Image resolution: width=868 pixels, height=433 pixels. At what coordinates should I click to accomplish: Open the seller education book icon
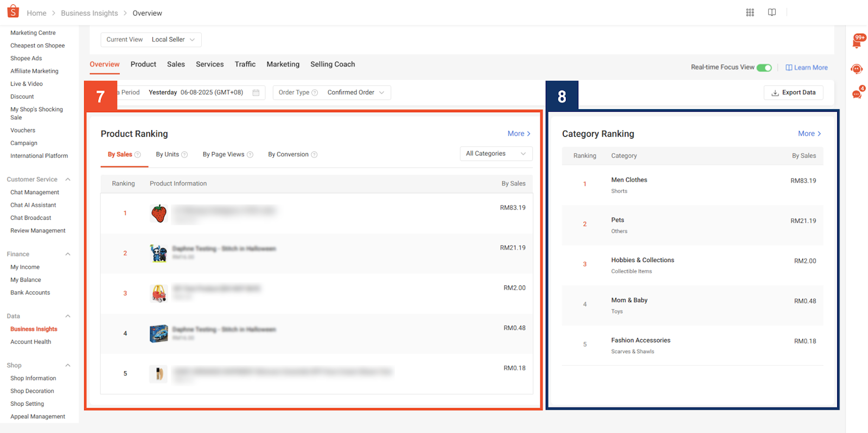(771, 12)
